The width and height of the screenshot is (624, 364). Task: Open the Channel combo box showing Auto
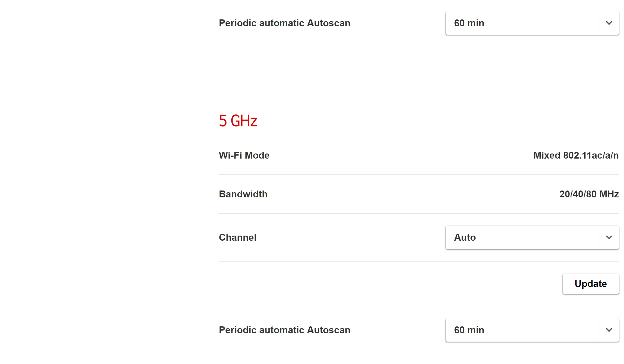[522, 237]
